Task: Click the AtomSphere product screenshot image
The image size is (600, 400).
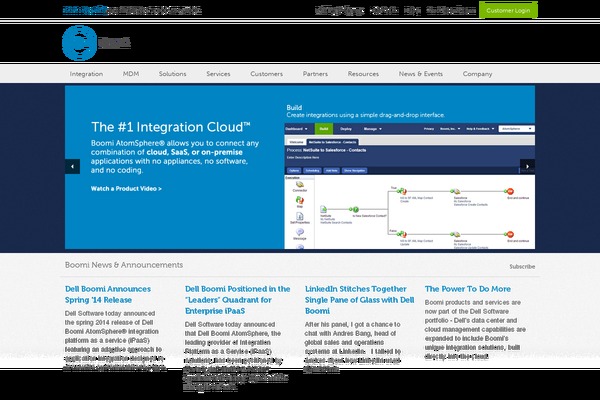Action: [x=409, y=186]
